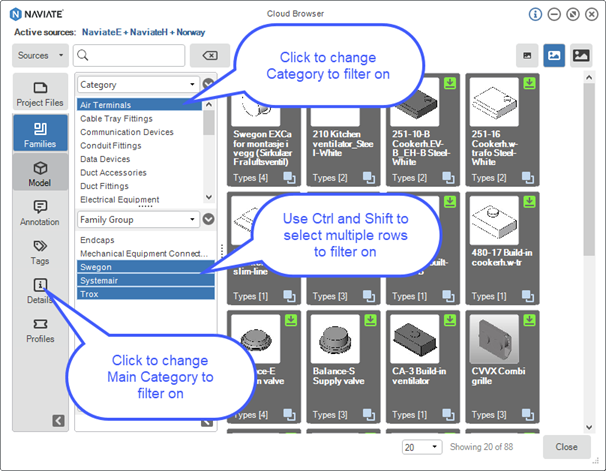Select Mechanical Equipment Connect... group
This screenshot has height=471, width=606.
146,253
